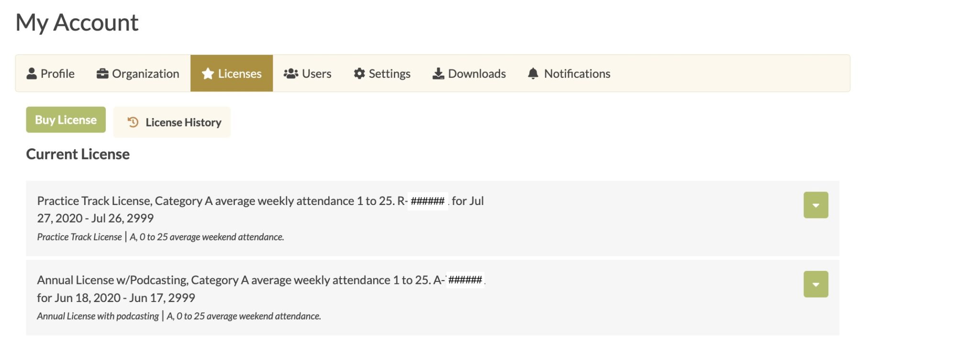The image size is (980, 356).
Task: Click the bell icon beside Notifications
Action: tap(533, 74)
